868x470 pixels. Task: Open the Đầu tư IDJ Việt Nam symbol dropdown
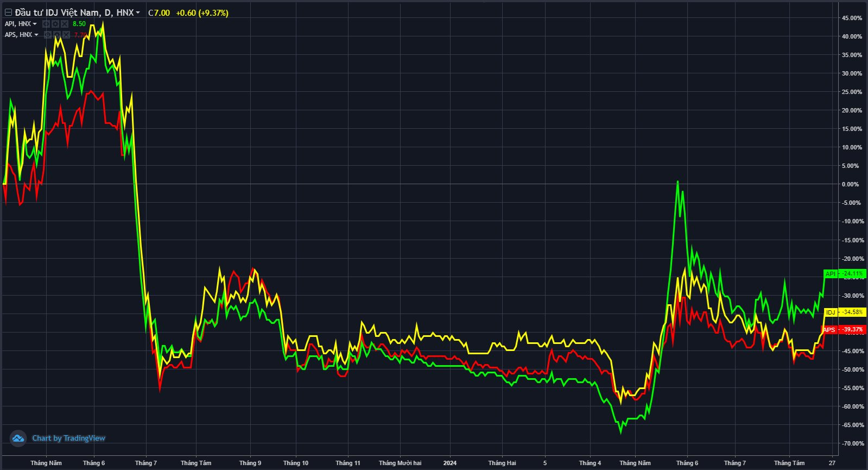click(x=137, y=12)
